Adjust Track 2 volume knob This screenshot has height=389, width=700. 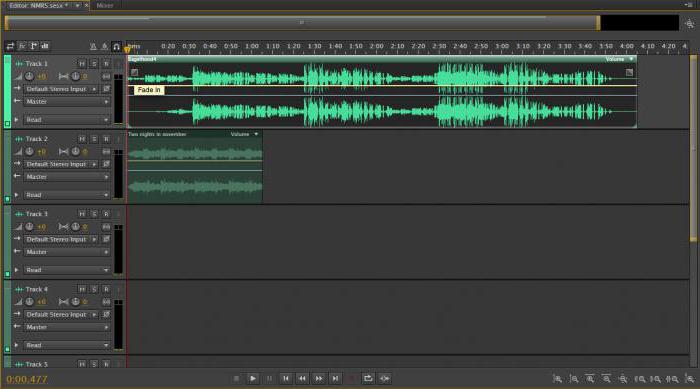tap(29, 151)
